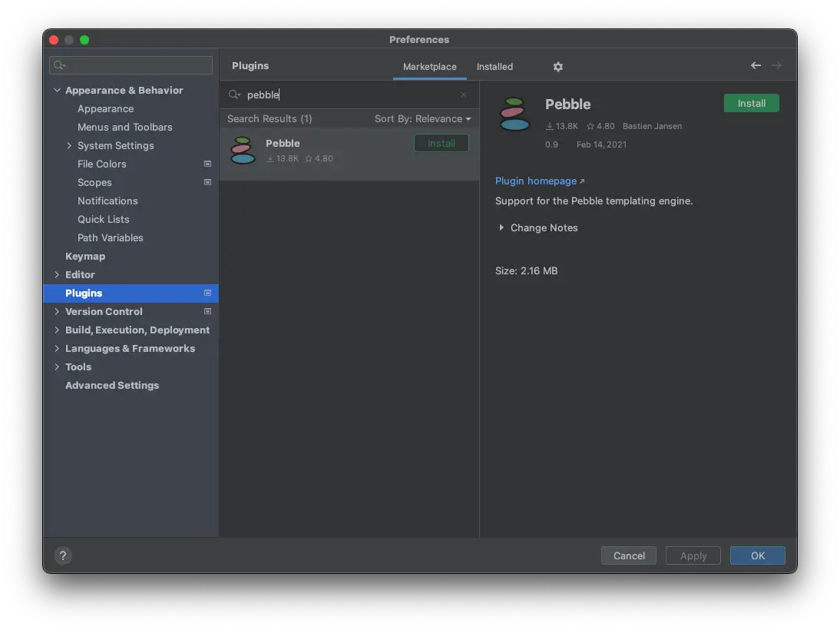840x630 pixels.
Task: Click the settings search field
Action: click(x=131, y=65)
